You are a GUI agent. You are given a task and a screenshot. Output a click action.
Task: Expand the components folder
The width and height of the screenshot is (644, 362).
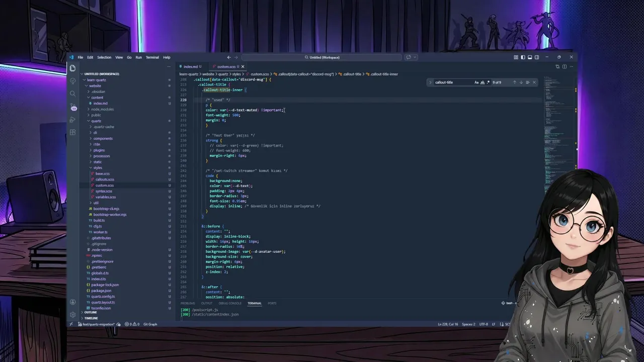click(x=103, y=138)
